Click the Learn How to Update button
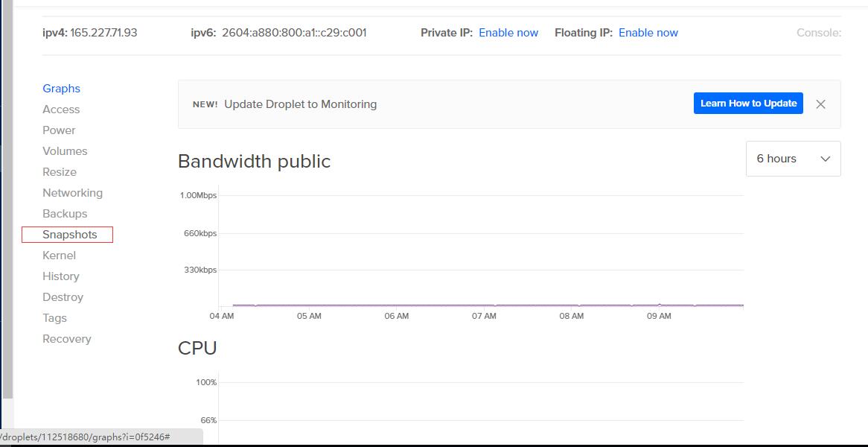 coord(748,104)
